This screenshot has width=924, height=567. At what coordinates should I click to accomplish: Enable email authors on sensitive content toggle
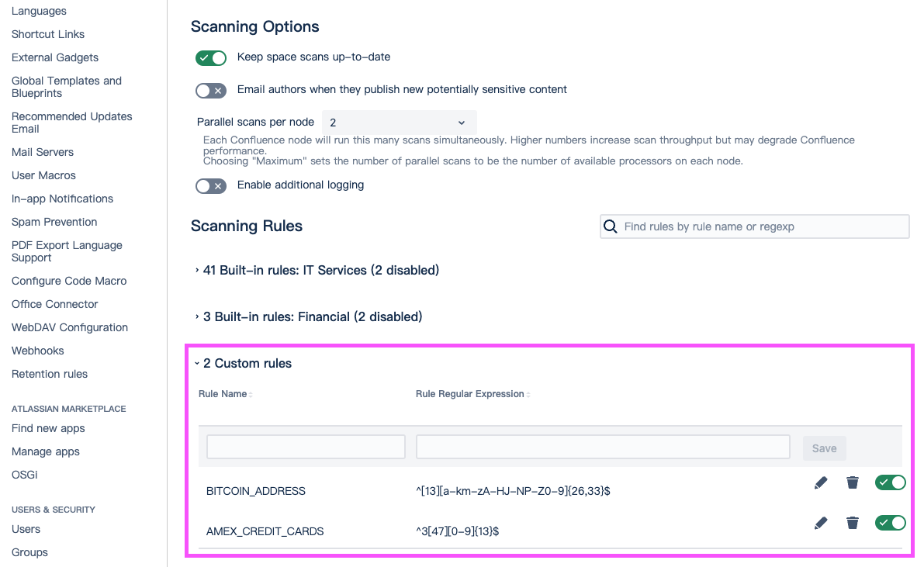coord(210,91)
